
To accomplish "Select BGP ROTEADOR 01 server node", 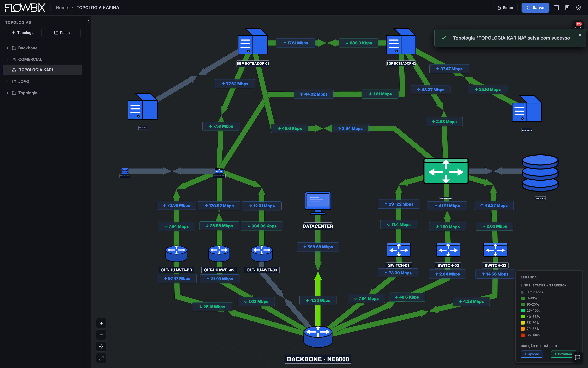I will (x=253, y=41).
